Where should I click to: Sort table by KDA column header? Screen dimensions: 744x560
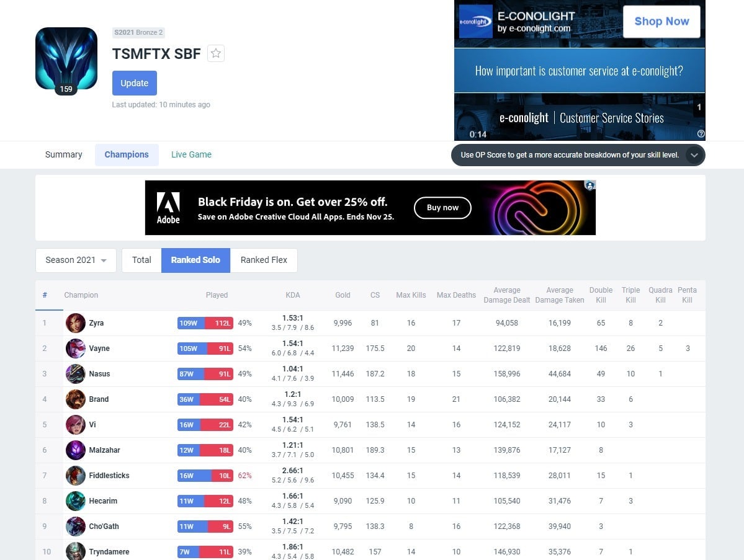(x=293, y=295)
